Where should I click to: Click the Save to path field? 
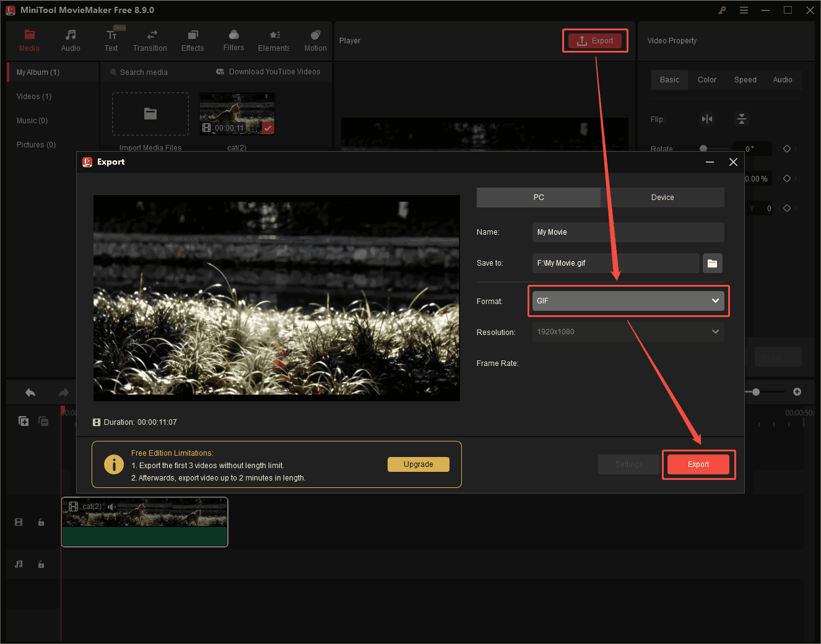pos(616,263)
